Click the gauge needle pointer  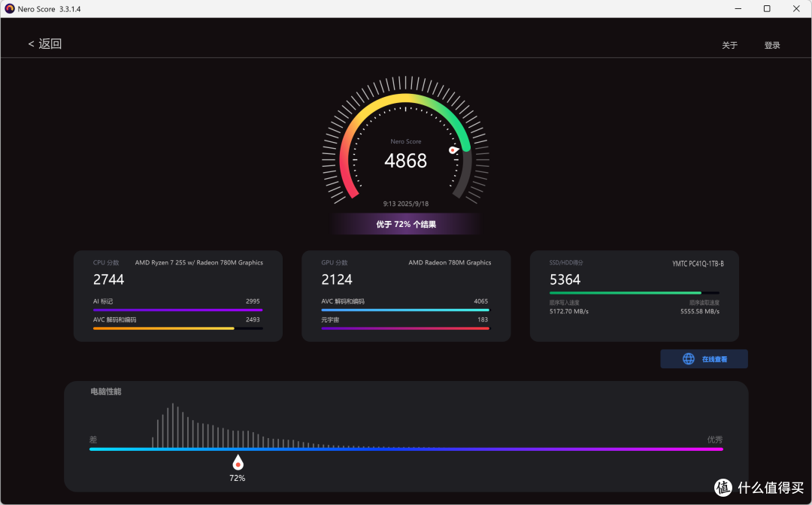tap(453, 150)
